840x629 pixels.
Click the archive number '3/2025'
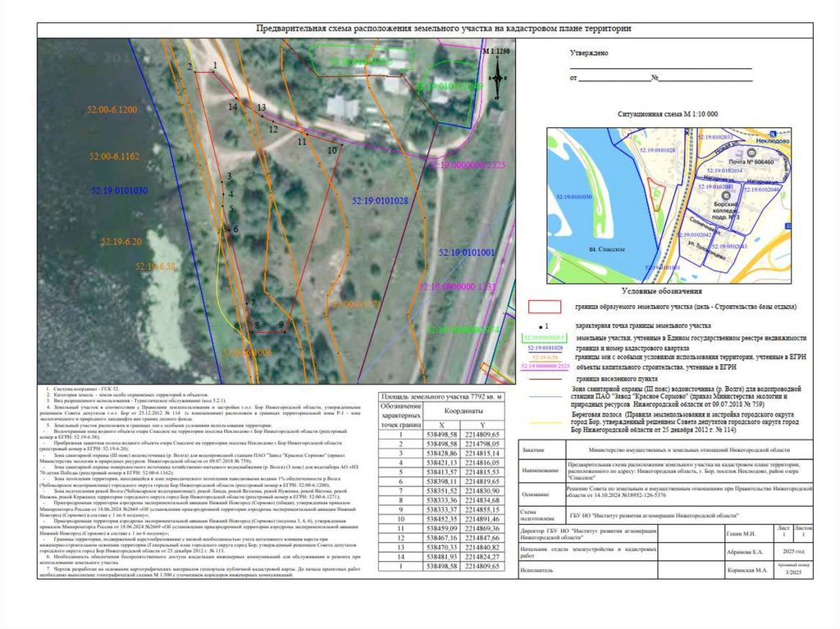tap(794, 572)
